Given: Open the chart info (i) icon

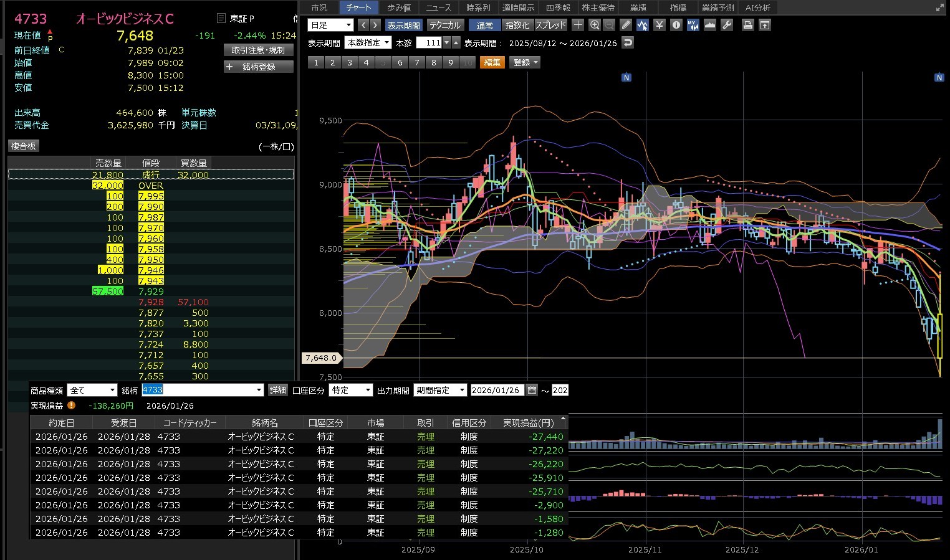Looking at the screenshot, I should click(x=676, y=25).
